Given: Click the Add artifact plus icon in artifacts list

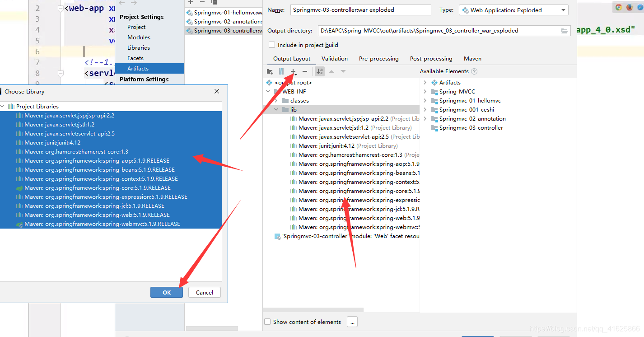Looking at the screenshot, I should pos(190,2).
